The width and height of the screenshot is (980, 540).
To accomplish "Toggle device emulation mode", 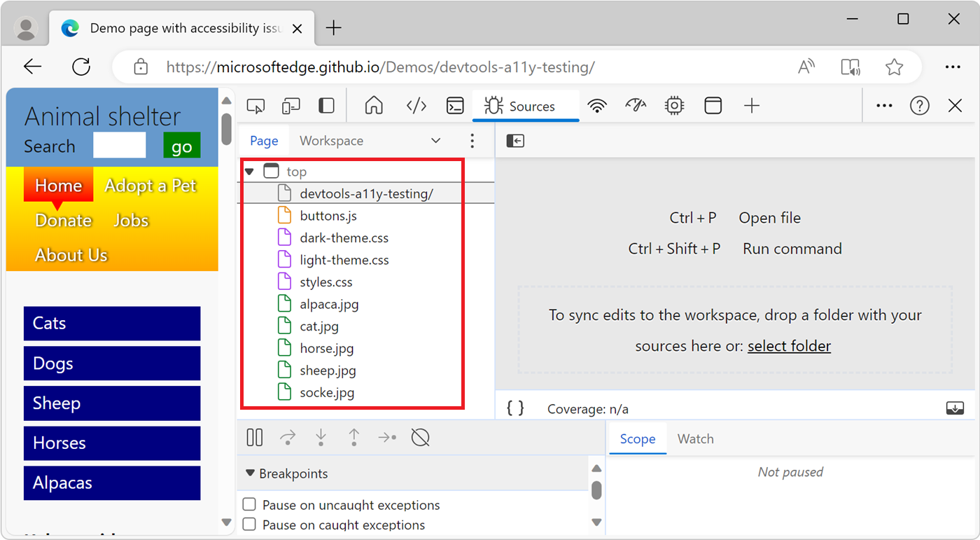I will click(x=290, y=105).
